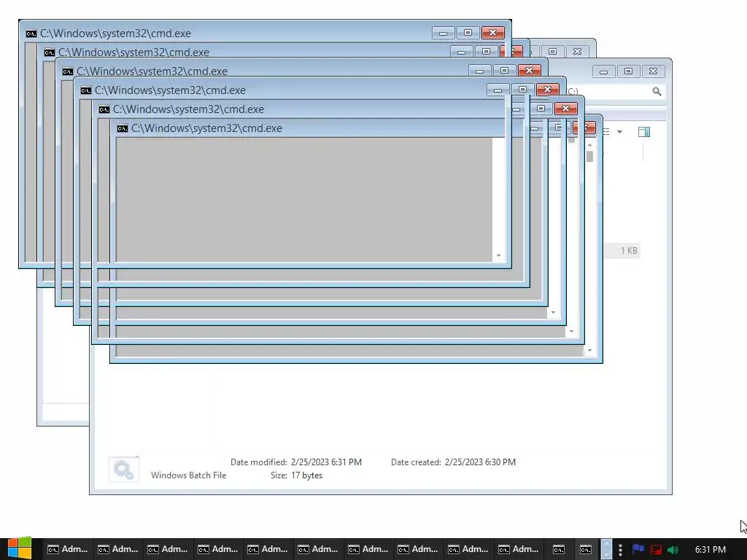Minimize the Explorer window
This screenshot has height=560, width=747.
pos(603,71)
